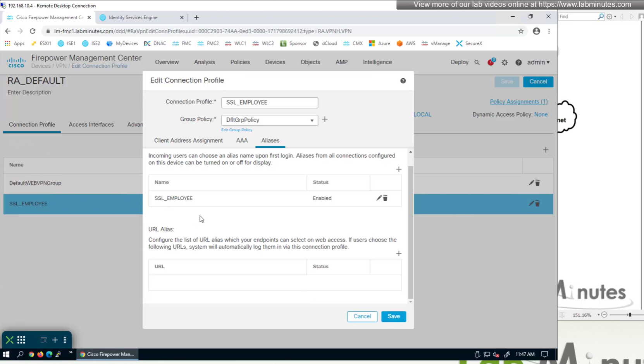Viewport: 644px width, 364px height.
Task: Open the admin user dropdown menu
Action: point(538,62)
